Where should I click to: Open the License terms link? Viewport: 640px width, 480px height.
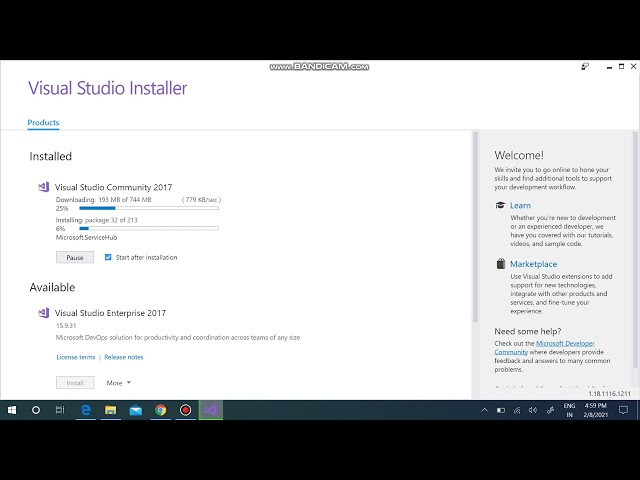click(76, 357)
